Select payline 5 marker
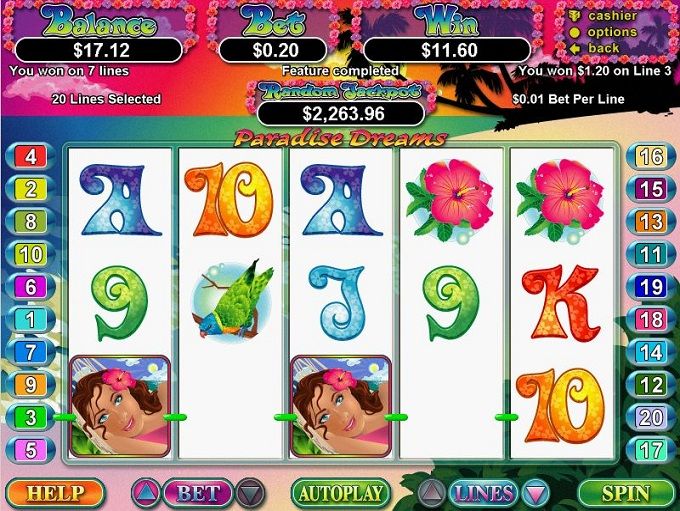Viewport: 680px width, 511px height. 31,450
